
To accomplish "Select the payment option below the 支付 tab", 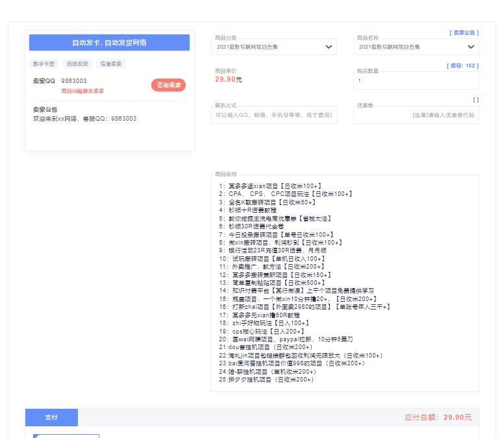I will 66,435.
